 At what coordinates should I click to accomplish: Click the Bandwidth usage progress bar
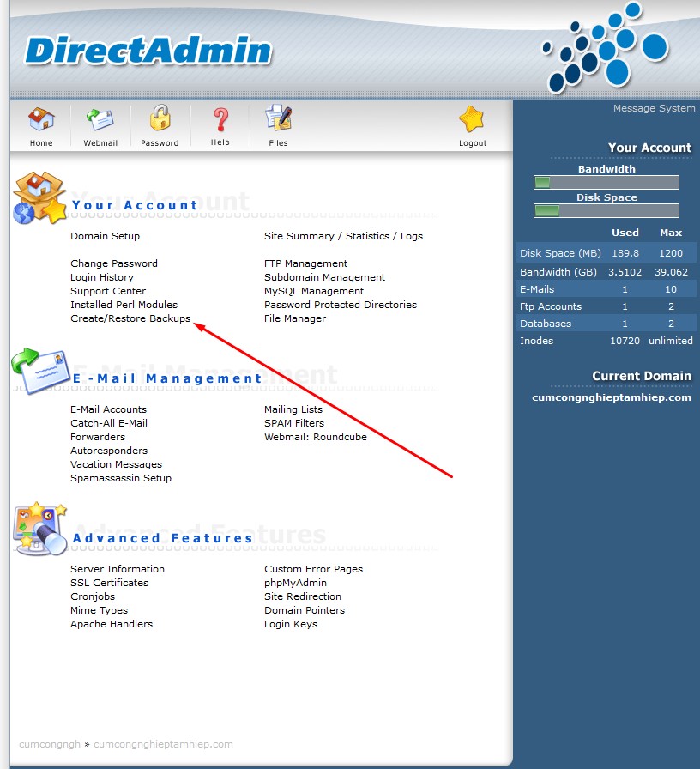[x=605, y=182]
